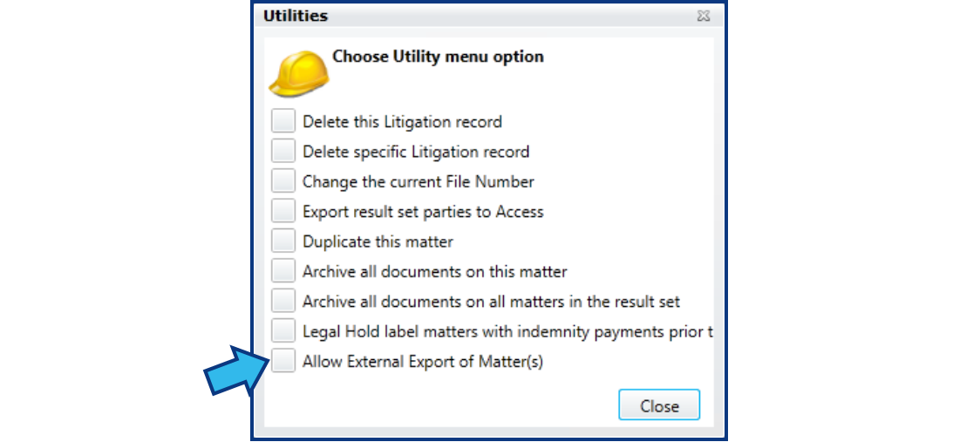Check Allow External Export of Matter(s) box
This screenshot has width=980, height=442.
283,361
